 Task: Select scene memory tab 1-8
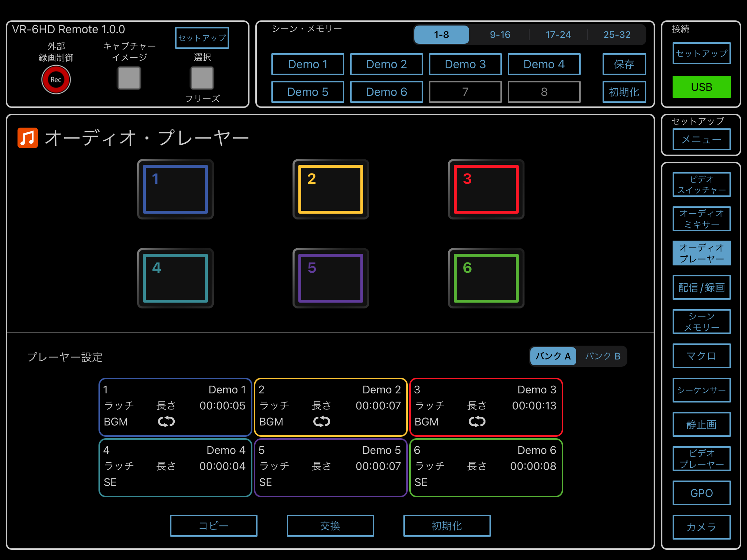tap(442, 35)
